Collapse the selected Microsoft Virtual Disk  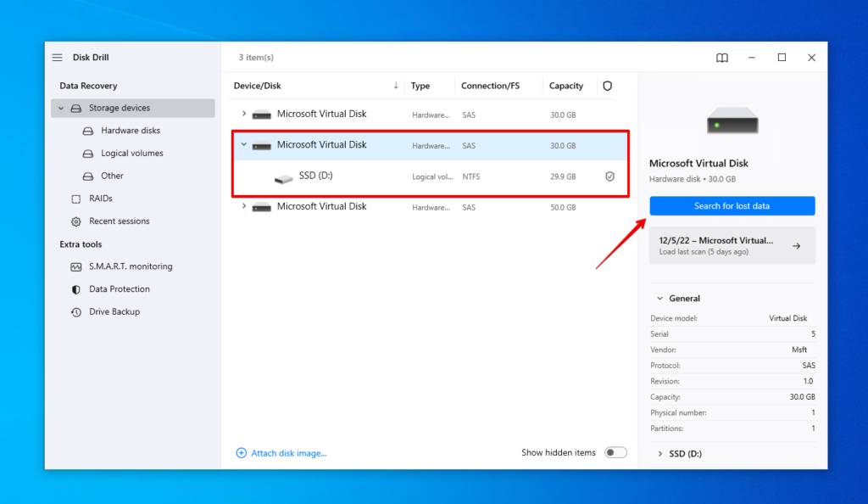(245, 145)
